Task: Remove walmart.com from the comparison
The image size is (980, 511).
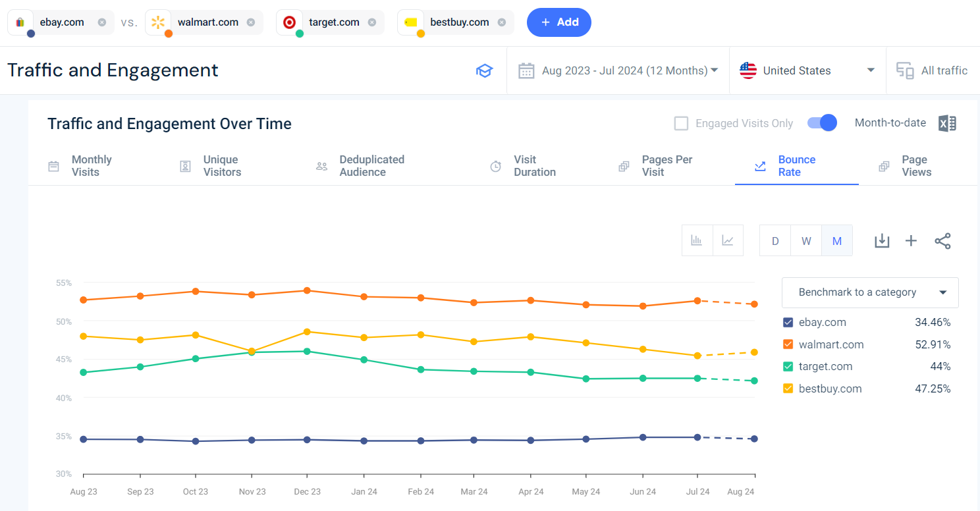Action: (250, 22)
